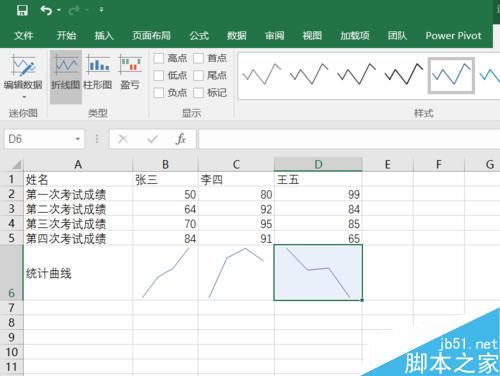Choose the first sparkline style thumbnail
This screenshot has width=500, height=376.
pyautogui.click(x=262, y=74)
